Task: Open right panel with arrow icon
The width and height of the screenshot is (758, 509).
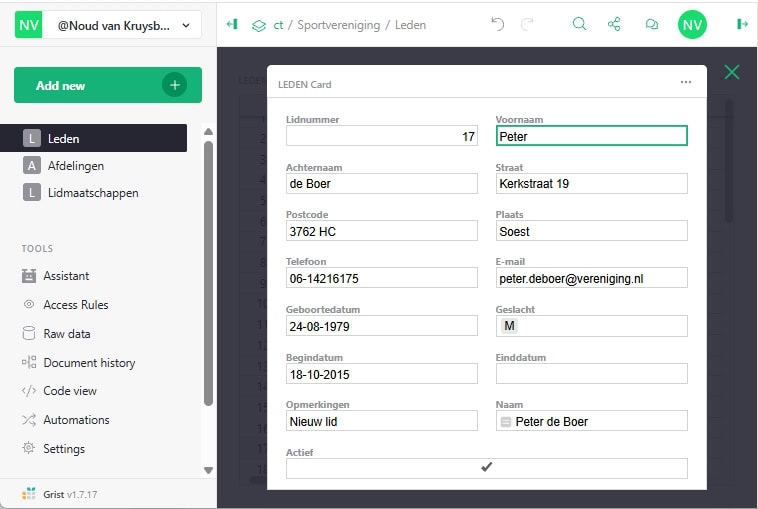Action: 742,24
